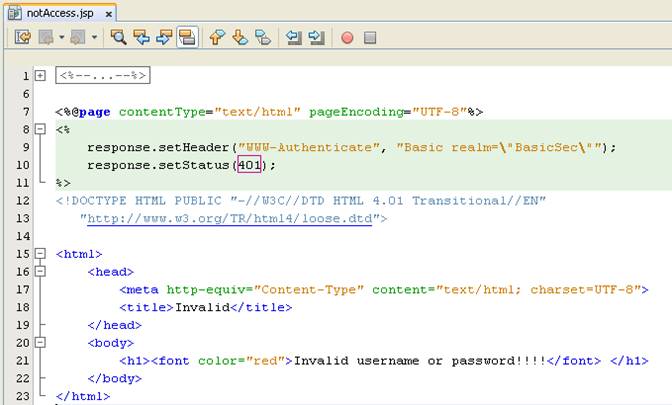Image resolution: width=672 pixels, height=405 pixels.
Task: Shift the line right
Action: (316, 37)
